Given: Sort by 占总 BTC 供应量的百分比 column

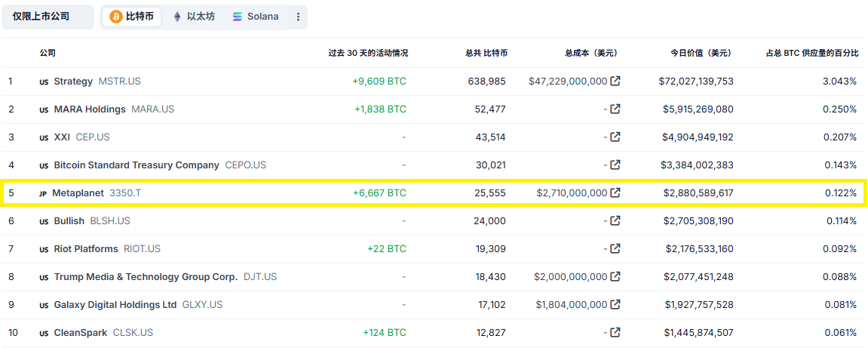Looking at the screenshot, I should point(812,53).
